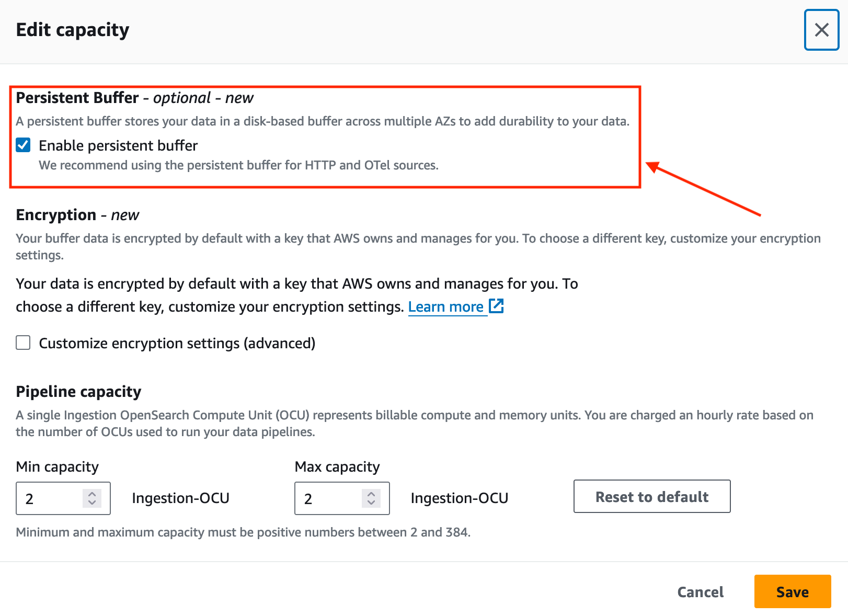Screen dimensions: 848x616
Task: Click the Customize encryption settings (advanced) label
Action: click(x=177, y=343)
